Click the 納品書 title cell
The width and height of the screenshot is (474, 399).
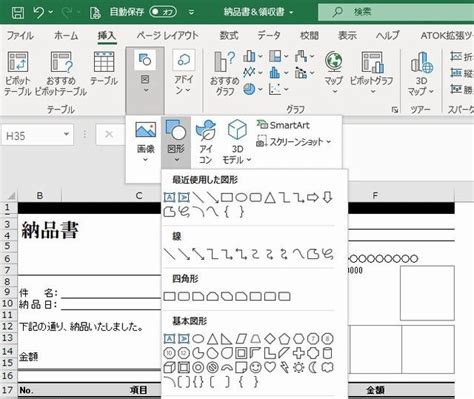50,230
